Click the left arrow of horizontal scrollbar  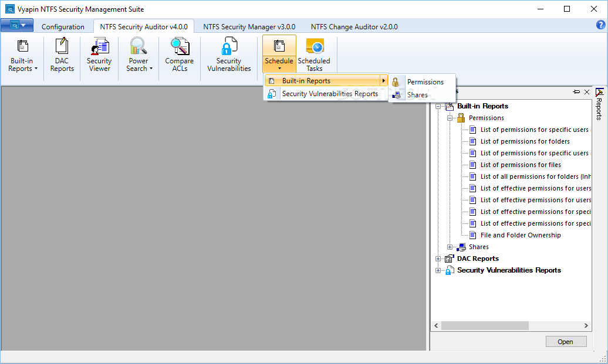click(x=436, y=326)
